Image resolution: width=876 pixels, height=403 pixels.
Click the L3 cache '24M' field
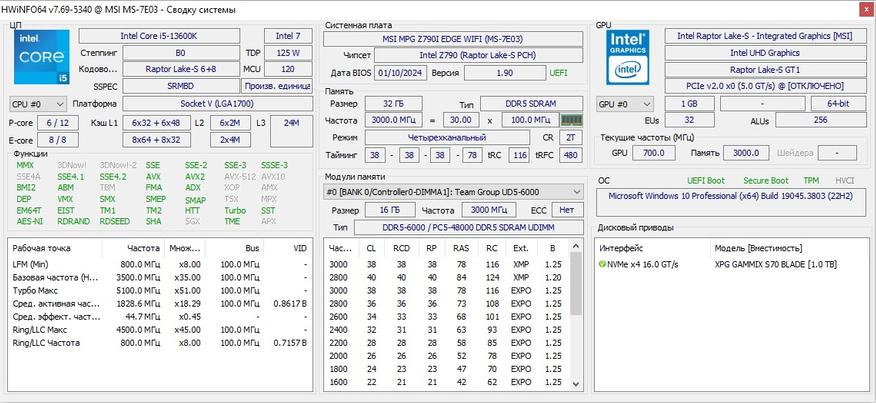coord(291,131)
